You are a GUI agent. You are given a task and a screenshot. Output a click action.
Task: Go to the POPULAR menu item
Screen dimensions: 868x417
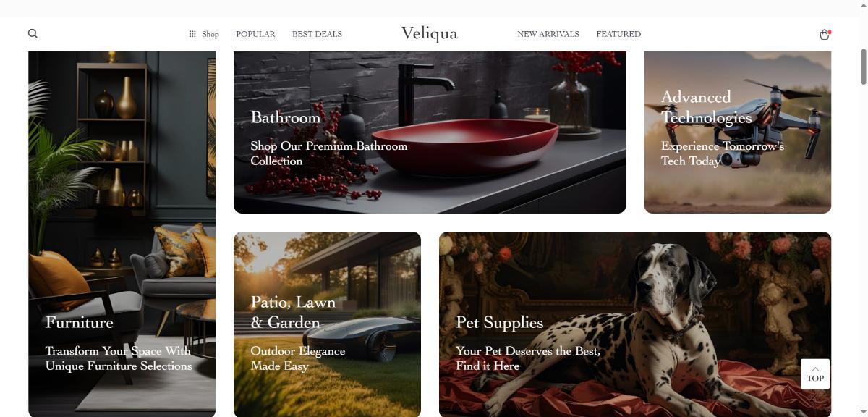[255, 34]
